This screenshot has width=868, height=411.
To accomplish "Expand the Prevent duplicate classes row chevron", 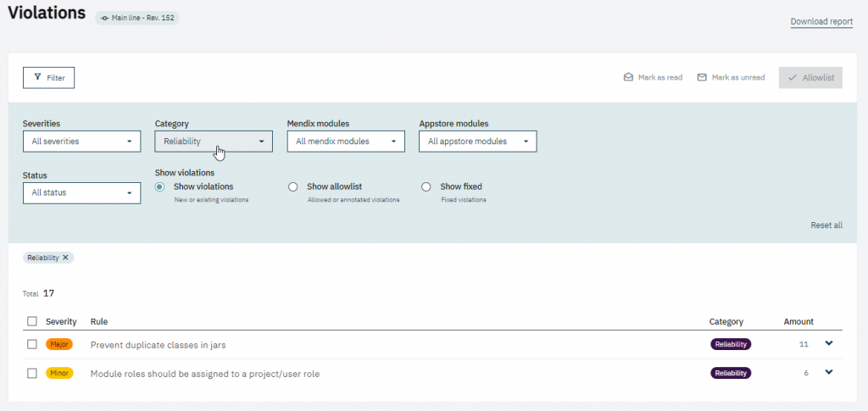I will pos(829,343).
